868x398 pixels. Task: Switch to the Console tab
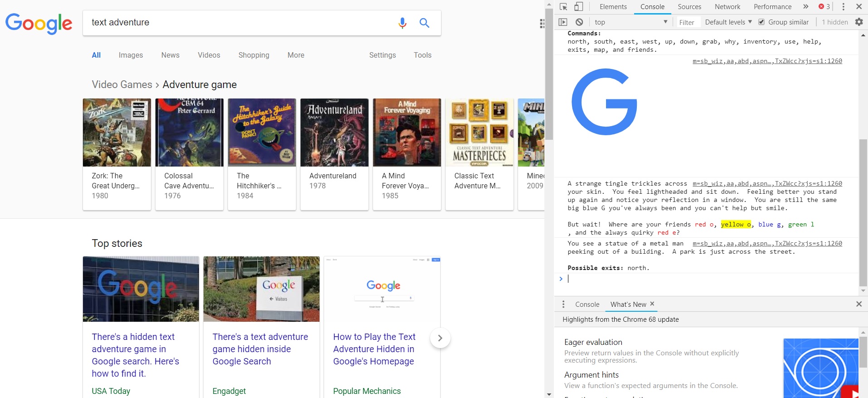[x=652, y=7]
